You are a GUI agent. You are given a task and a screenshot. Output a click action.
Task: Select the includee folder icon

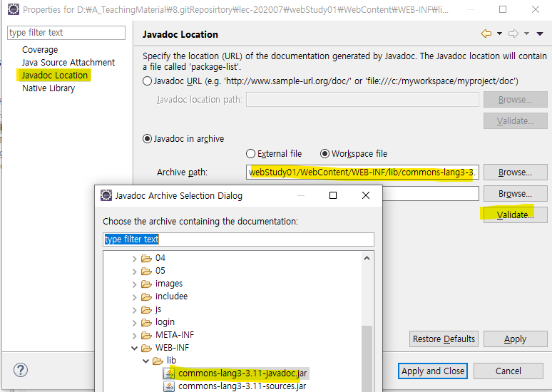146,296
